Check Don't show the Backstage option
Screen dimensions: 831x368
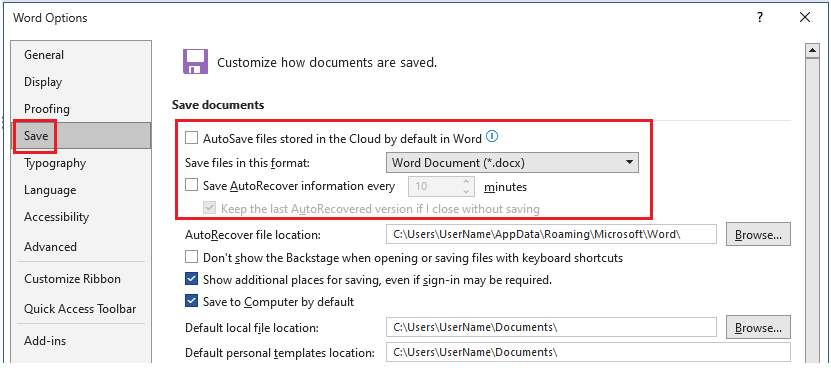coord(191,258)
